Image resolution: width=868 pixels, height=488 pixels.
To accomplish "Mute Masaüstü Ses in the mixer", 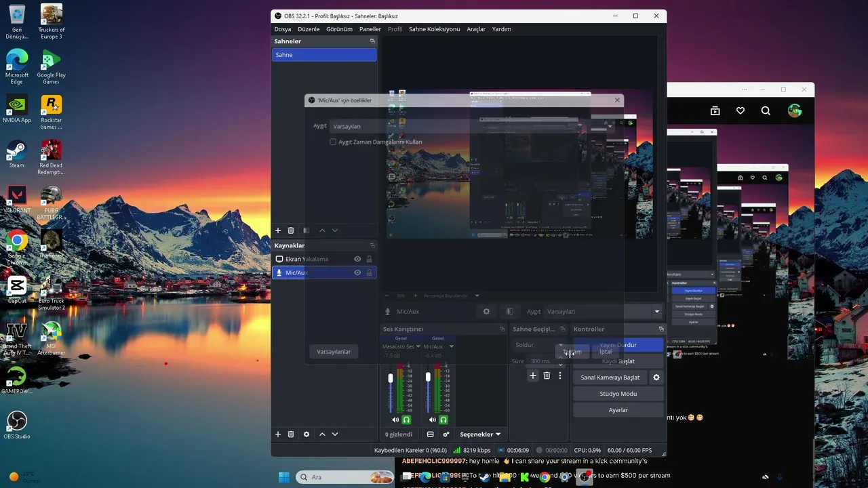I will 395,420.
